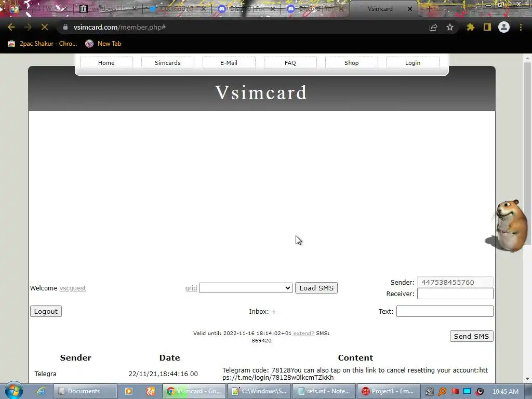Open the Login menu item
The image size is (532, 399).
tap(413, 63)
